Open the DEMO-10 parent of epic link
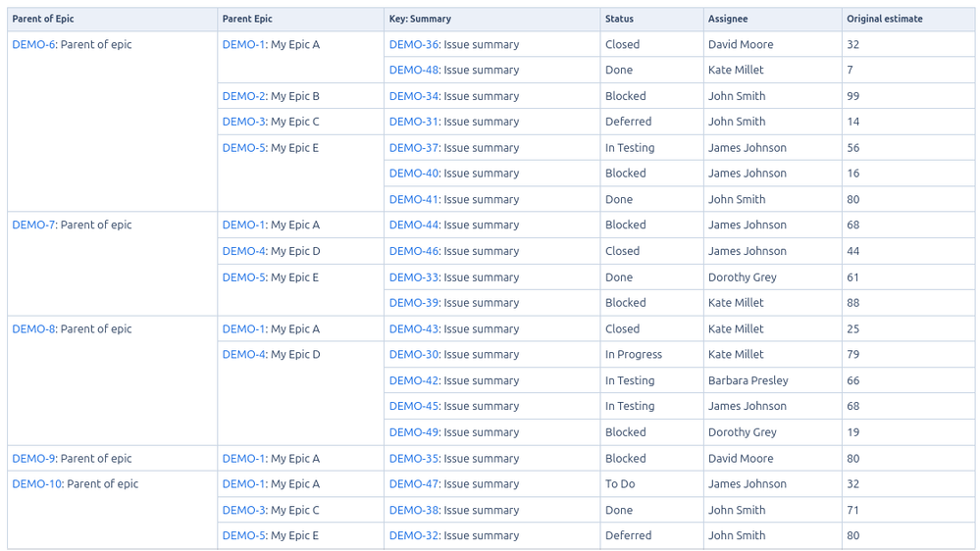The image size is (980, 551). (x=37, y=483)
